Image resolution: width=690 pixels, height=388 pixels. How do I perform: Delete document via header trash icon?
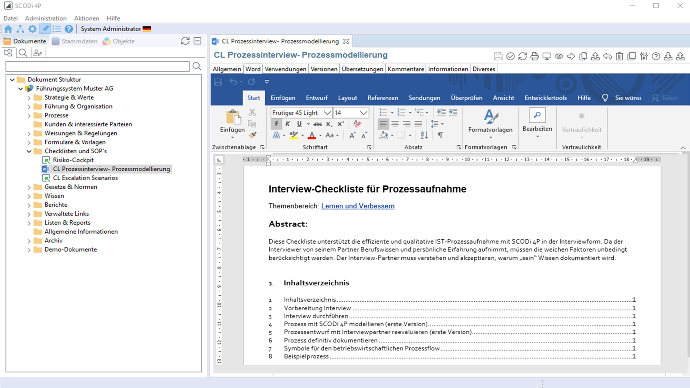pyautogui.click(x=620, y=56)
